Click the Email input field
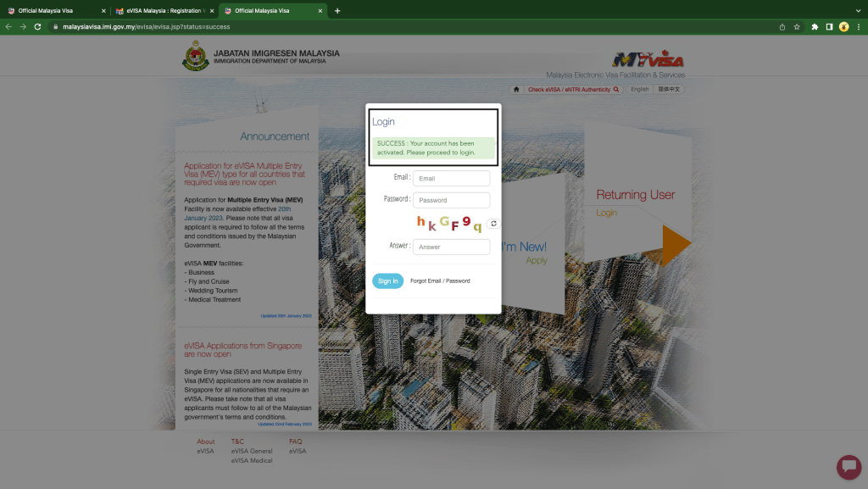 [x=451, y=178]
